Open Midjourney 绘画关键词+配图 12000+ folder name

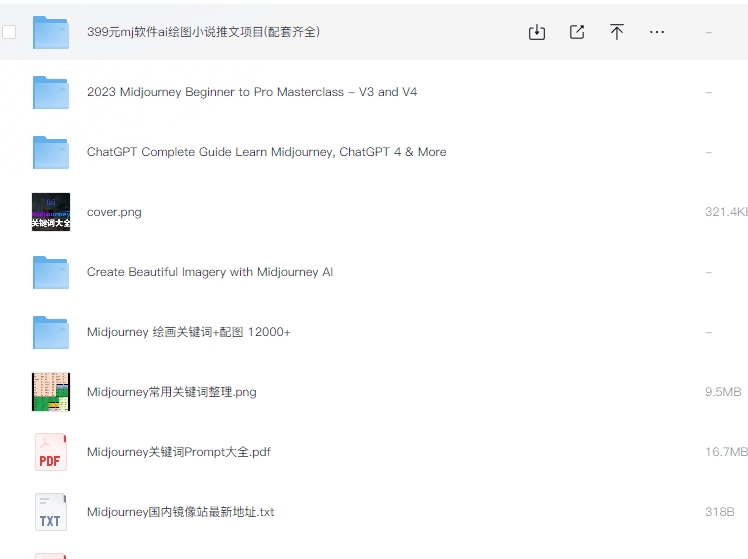(x=188, y=332)
